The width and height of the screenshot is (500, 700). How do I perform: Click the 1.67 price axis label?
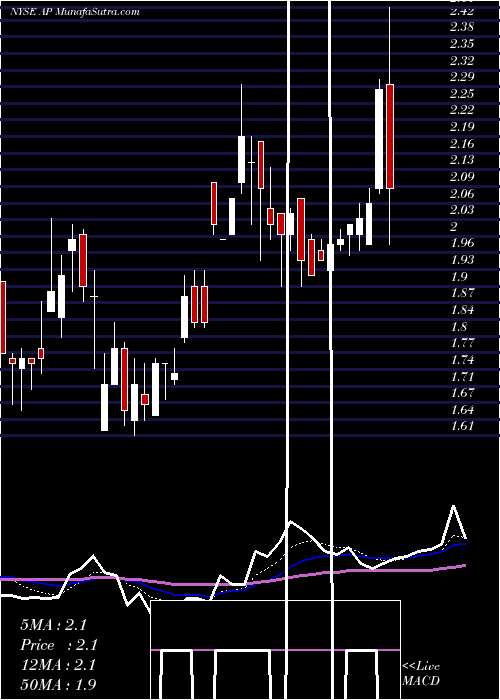[462, 393]
